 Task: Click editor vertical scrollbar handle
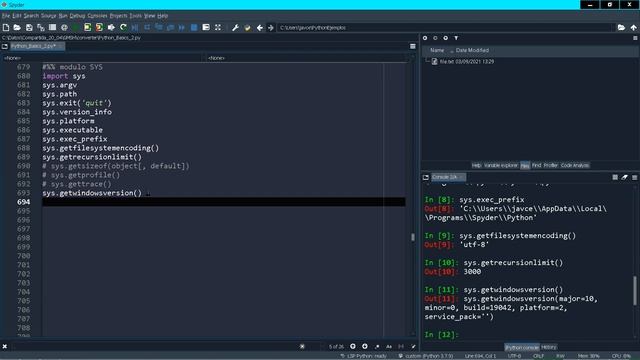[x=413, y=237]
